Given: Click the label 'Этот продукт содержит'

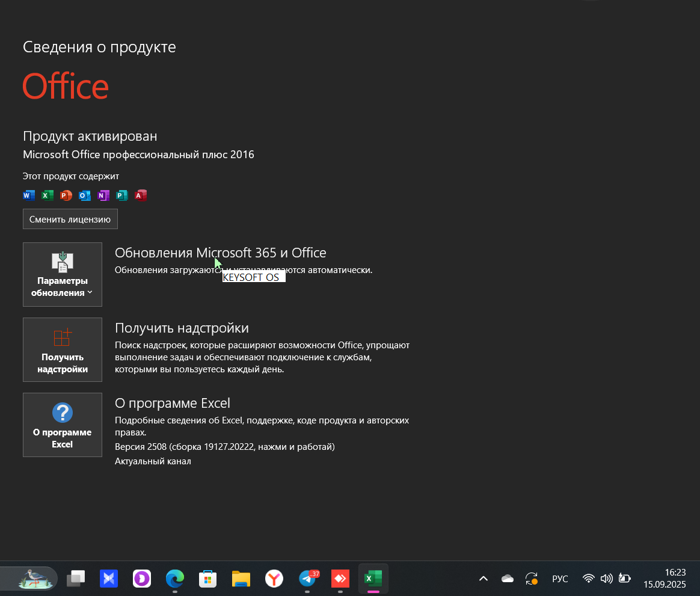Looking at the screenshot, I should 71,176.
